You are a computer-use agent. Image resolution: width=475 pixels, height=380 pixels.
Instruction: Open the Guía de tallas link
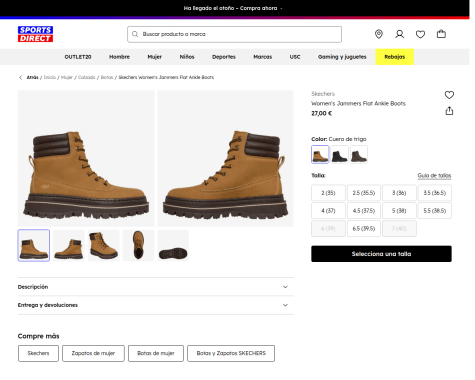(x=434, y=175)
